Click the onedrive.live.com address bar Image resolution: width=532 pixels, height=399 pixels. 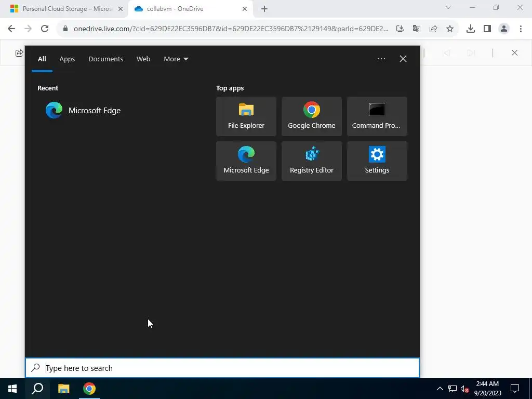click(x=231, y=29)
